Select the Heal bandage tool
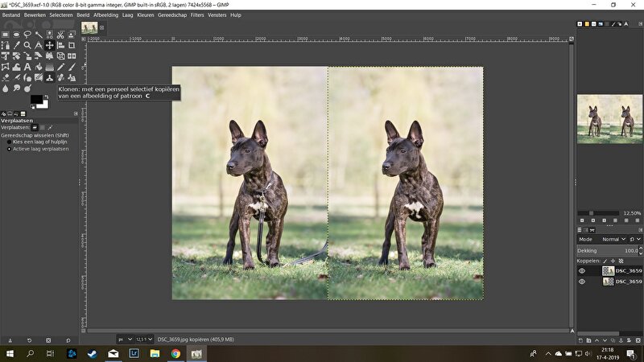 [61, 77]
